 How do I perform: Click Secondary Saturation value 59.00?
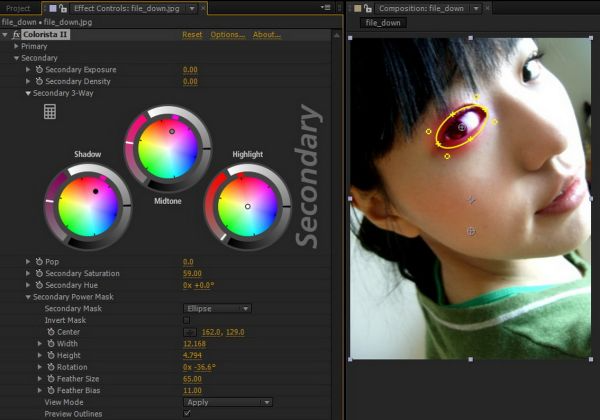192,273
